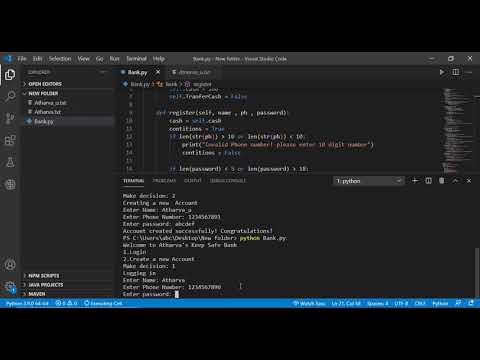Open the Edit menu
This screenshot has width=480, height=360.
tap(37, 59)
